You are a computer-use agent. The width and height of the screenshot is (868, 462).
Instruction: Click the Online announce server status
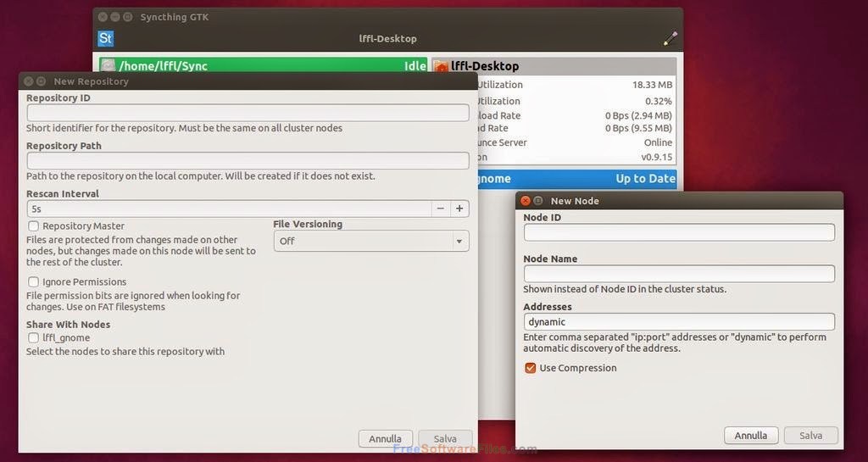(658, 142)
